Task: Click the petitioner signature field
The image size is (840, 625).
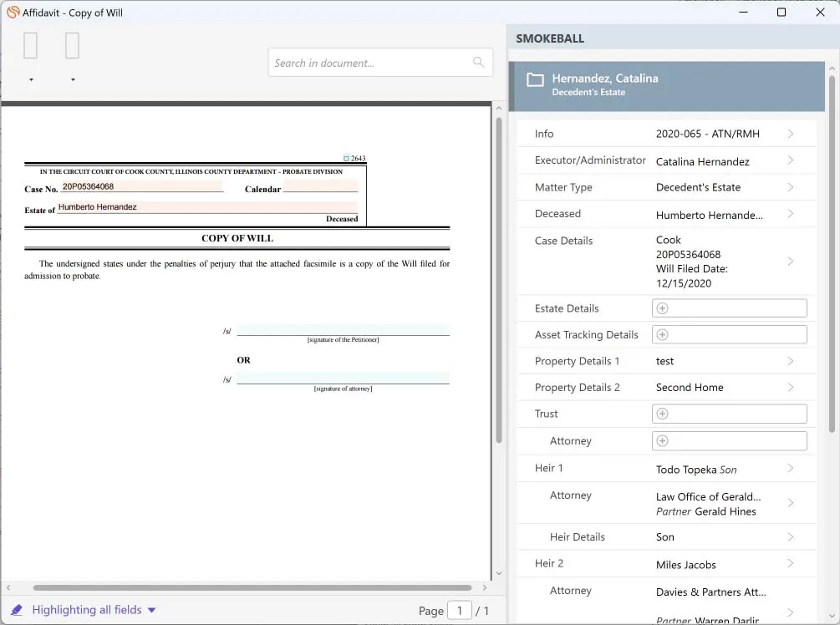Action: 343,329
